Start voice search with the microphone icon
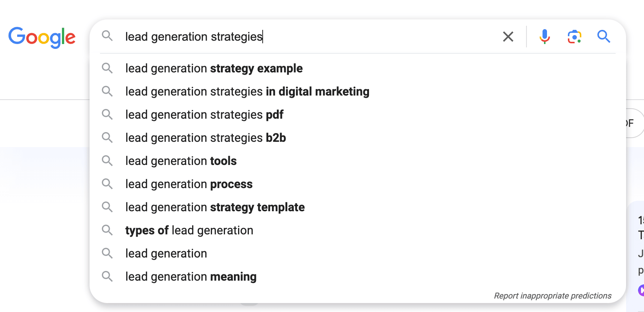The image size is (644, 312). tap(545, 37)
